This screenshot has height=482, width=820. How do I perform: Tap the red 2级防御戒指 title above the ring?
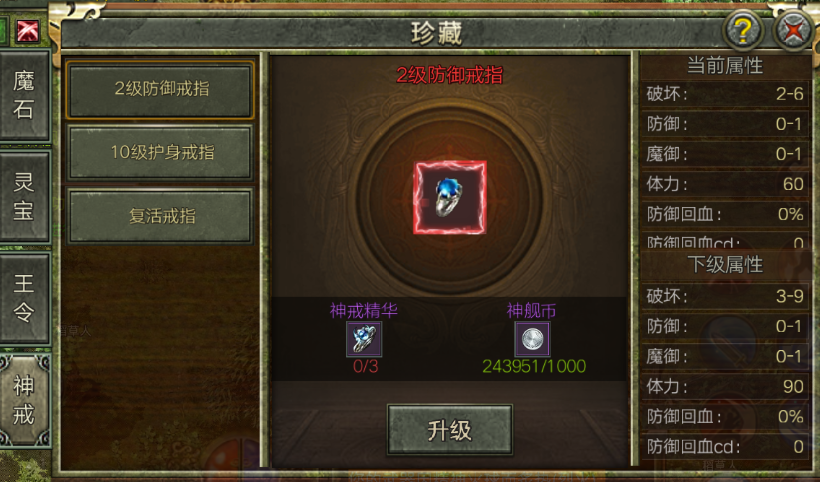click(x=450, y=75)
